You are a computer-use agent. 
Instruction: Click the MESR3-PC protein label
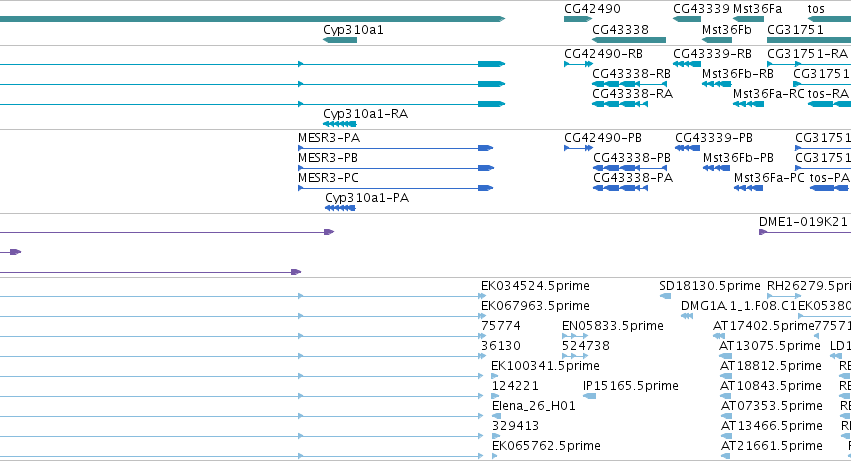coord(328,178)
